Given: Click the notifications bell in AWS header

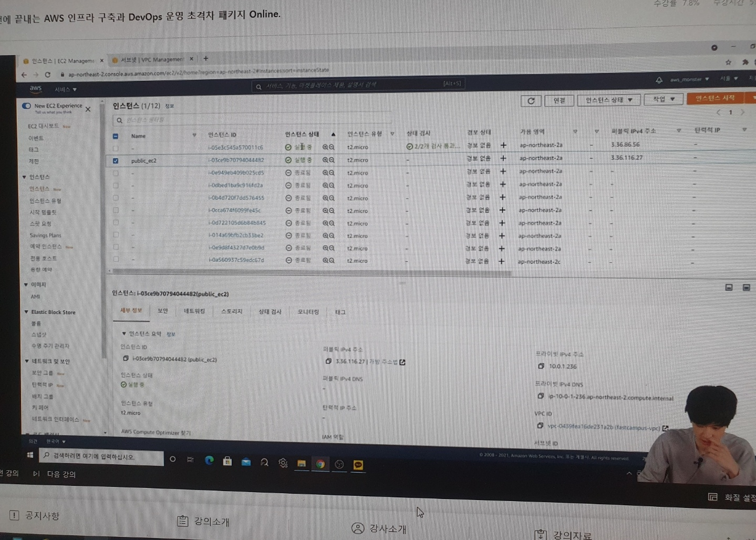Looking at the screenshot, I should coord(659,80).
